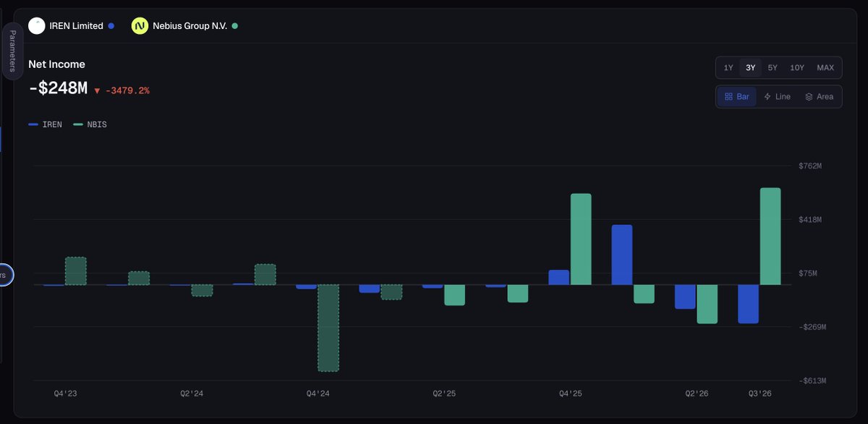Switch chart type to Area

[820, 96]
